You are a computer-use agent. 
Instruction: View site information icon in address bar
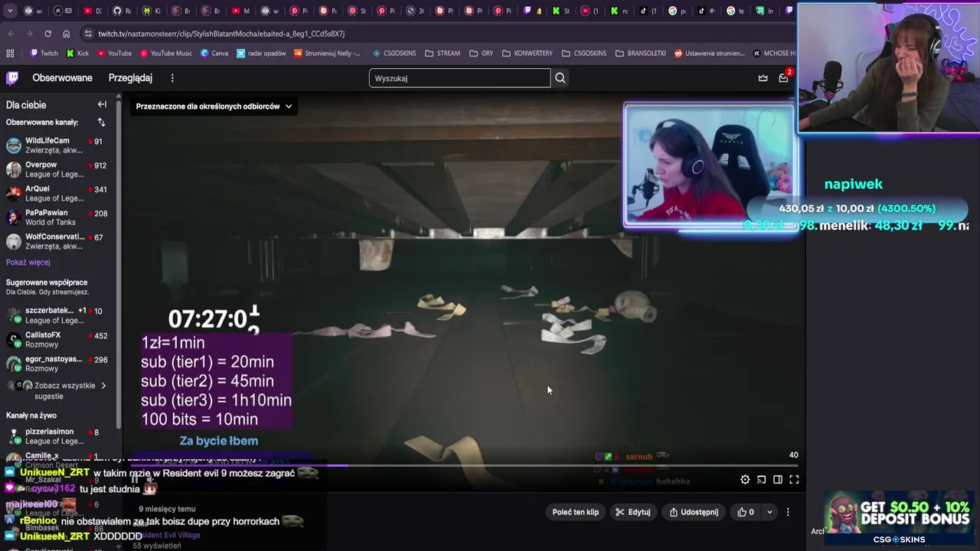88,34
